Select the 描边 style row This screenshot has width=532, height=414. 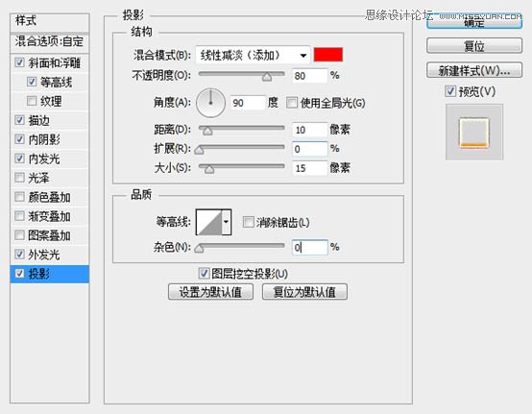[x=50, y=120]
